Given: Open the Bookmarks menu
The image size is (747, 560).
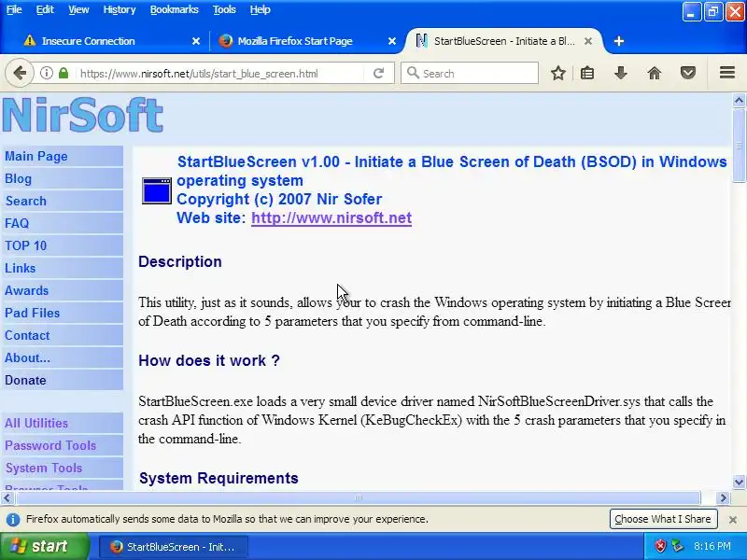Looking at the screenshot, I should pos(174,9).
